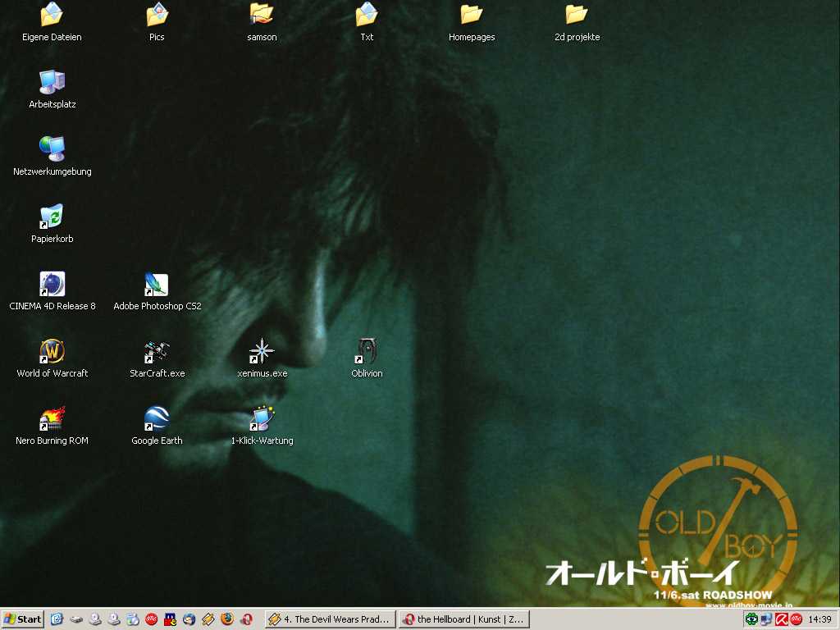Open the CINEMA 4D Release 8 shortcut
Screen dimensions: 840x630
(52, 285)
